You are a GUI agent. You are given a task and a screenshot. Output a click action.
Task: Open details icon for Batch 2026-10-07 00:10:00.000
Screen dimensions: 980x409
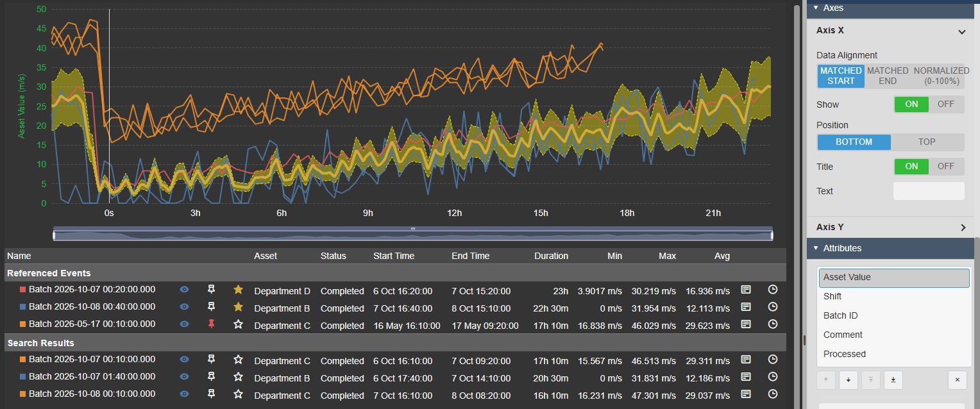point(746,360)
